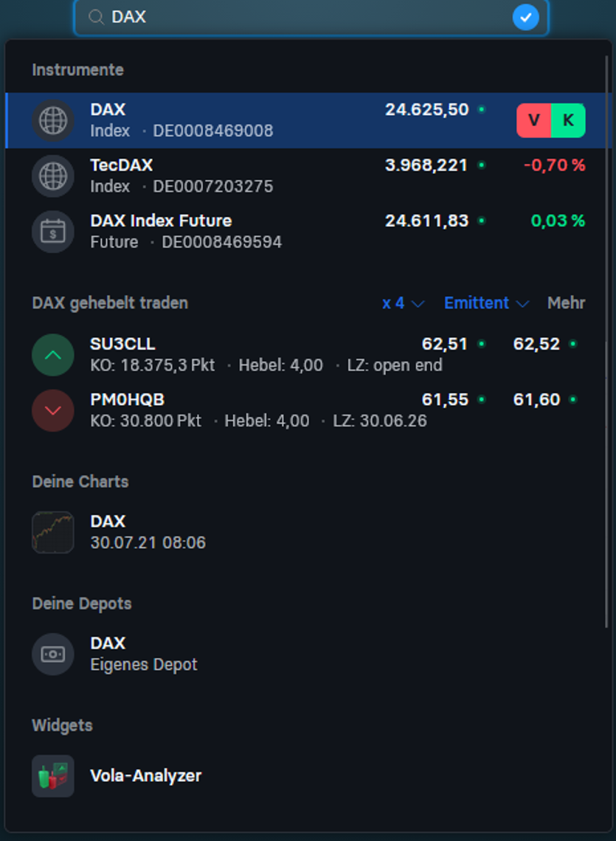This screenshot has width=616, height=841.
Task: Click the green up arrow of SU3CLL
Action: tap(53, 355)
